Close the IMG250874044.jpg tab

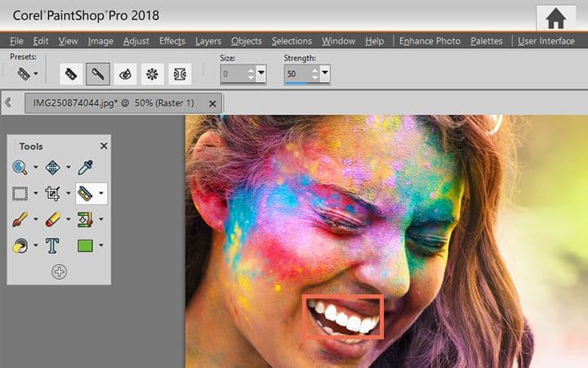click(x=212, y=104)
